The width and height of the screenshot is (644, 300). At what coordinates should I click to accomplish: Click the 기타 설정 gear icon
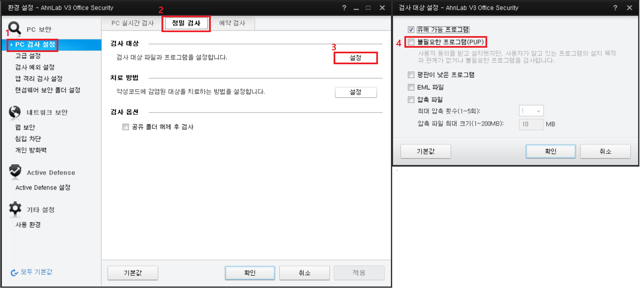tap(15, 208)
